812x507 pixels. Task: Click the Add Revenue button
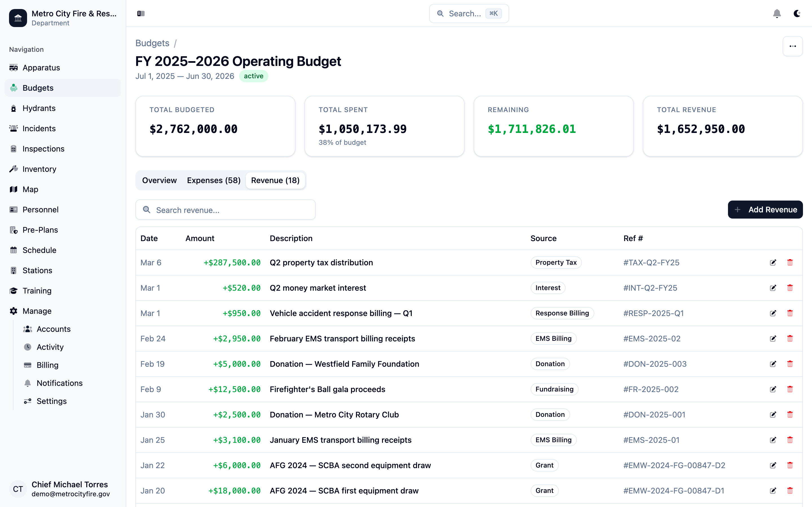[765, 210]
